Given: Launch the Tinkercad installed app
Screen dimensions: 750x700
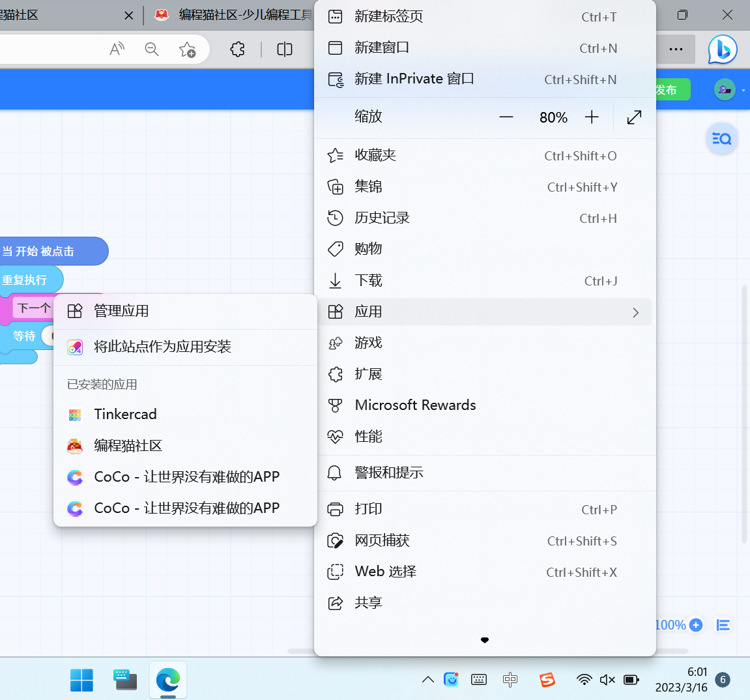Looking at the screenshot, I should pos(185,415).
